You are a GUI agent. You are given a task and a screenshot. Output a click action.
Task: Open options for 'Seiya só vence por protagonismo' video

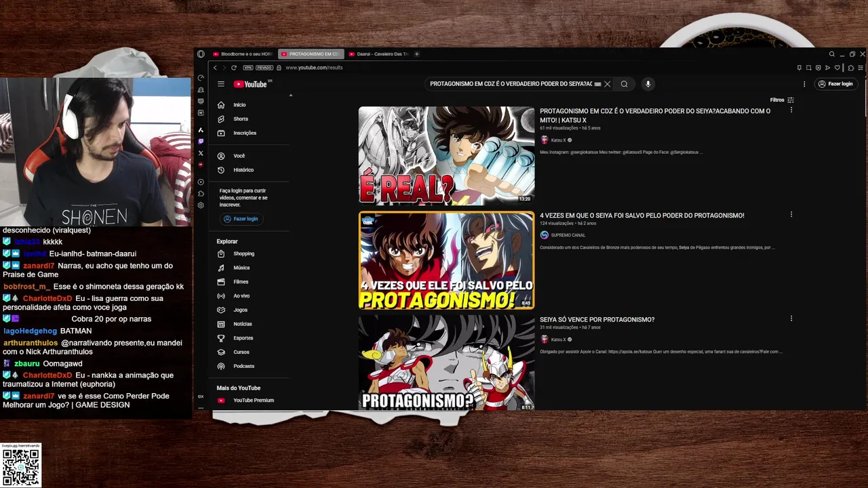791,319
